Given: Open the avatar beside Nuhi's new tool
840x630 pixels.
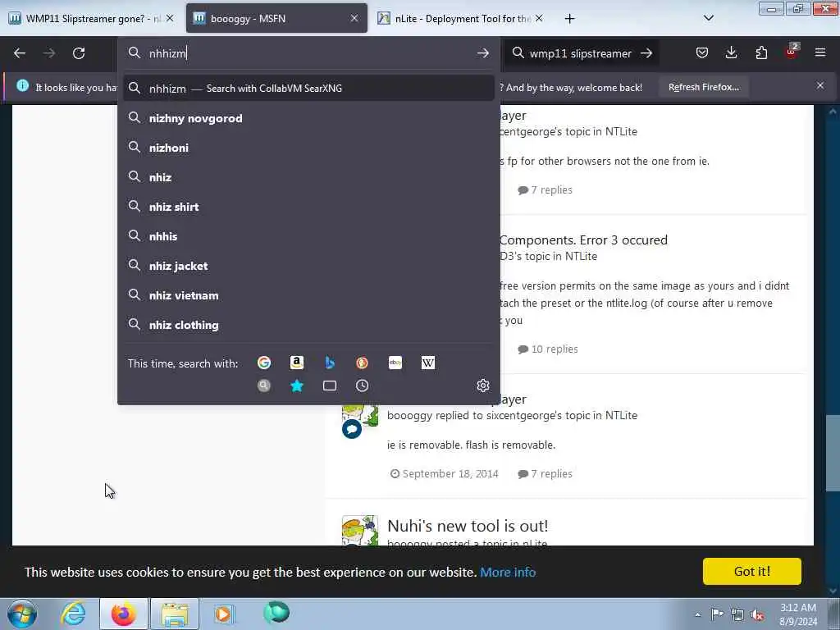Looking at the screenshot, I should pos(360,531).
